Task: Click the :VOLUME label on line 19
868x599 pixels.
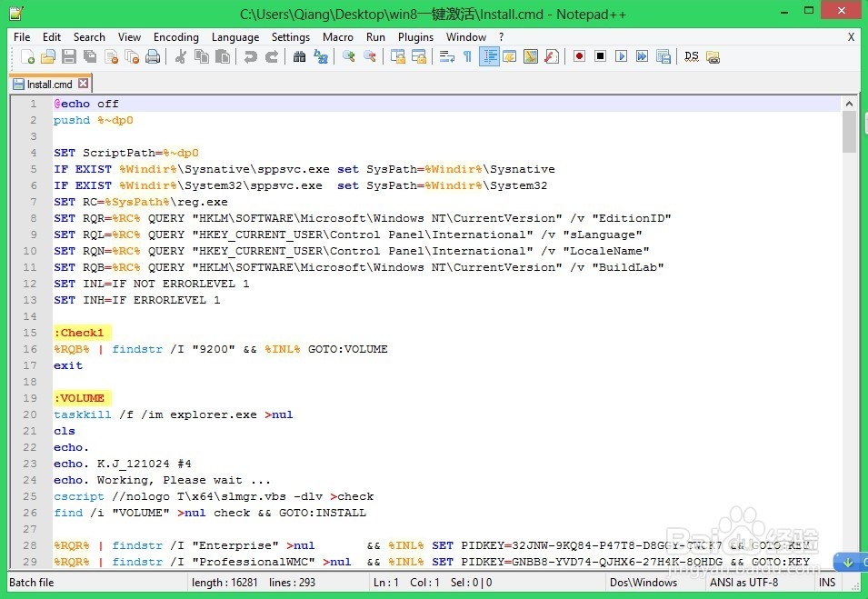Action: pos(79,398)
